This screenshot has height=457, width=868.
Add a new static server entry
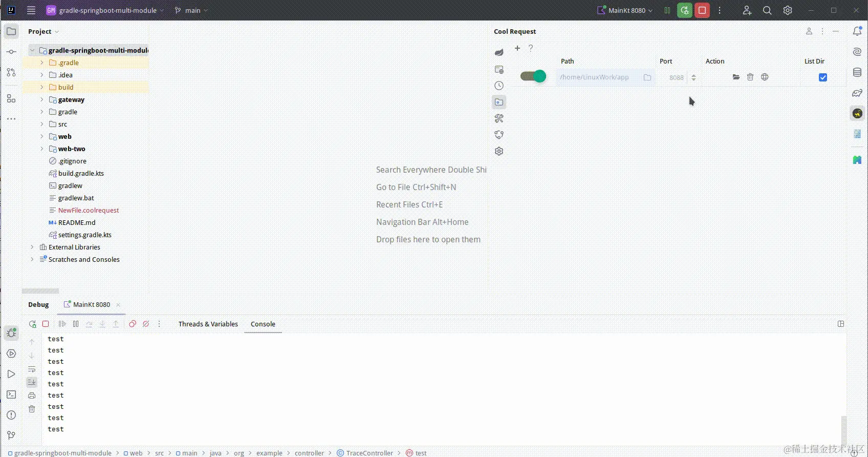point(517,48)
